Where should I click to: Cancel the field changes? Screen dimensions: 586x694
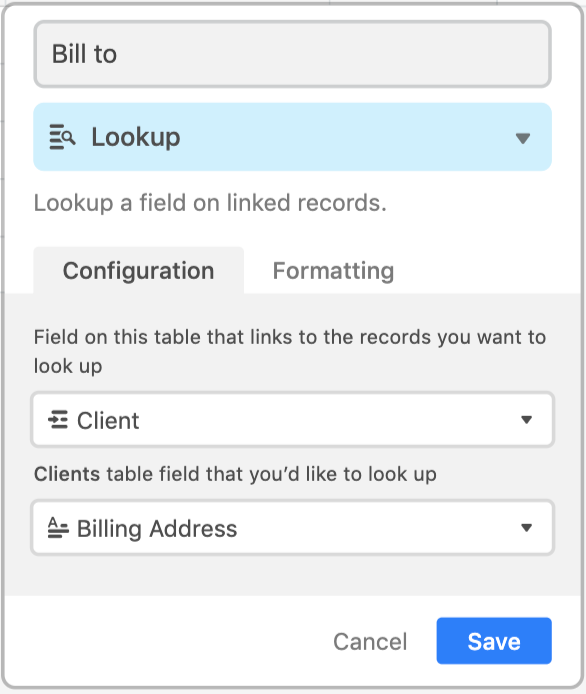tap(370, 641)
